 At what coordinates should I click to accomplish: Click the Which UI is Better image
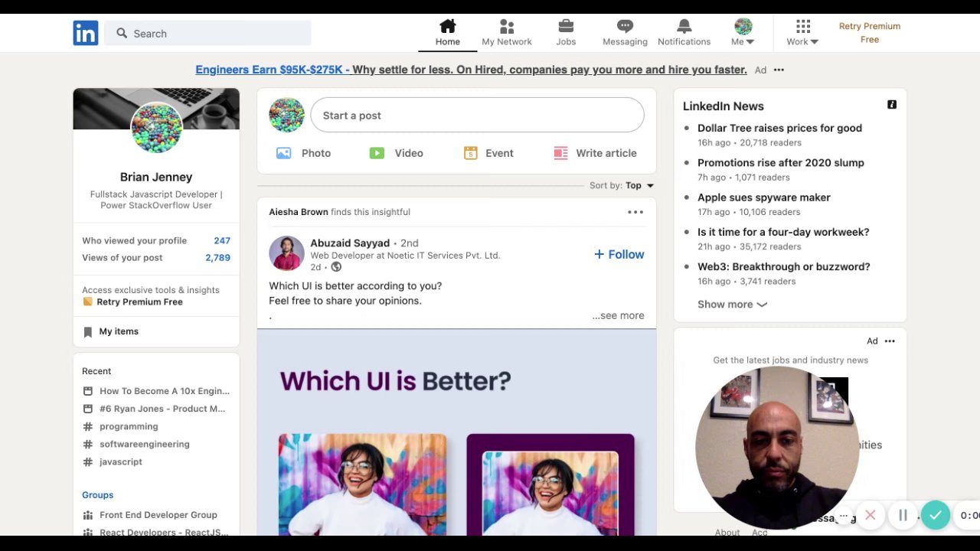(x=456, y=432)
